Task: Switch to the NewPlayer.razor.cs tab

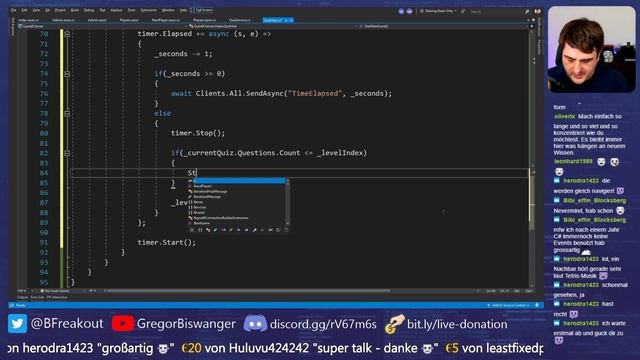Action: click(165, 20)
